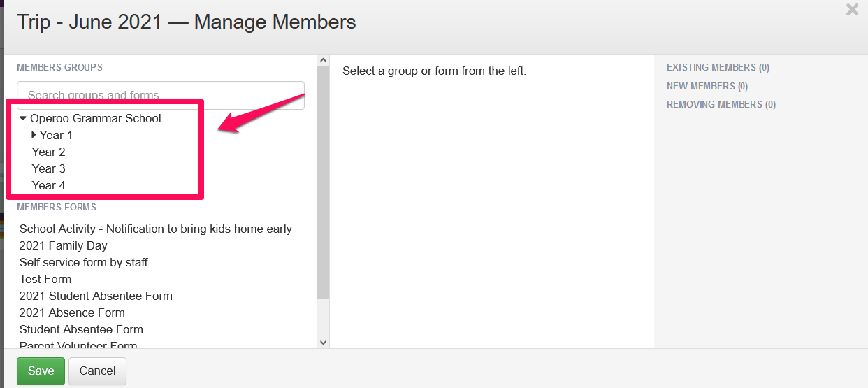This screenshot has height=388, width=868.
Task: Select the Year 1 group label
Action: coord(56,135)
